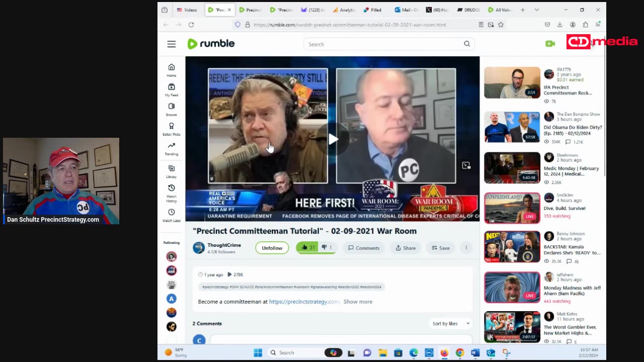Share the video
Viewport: 644px width, 362px height.
(x=406, y=248)
